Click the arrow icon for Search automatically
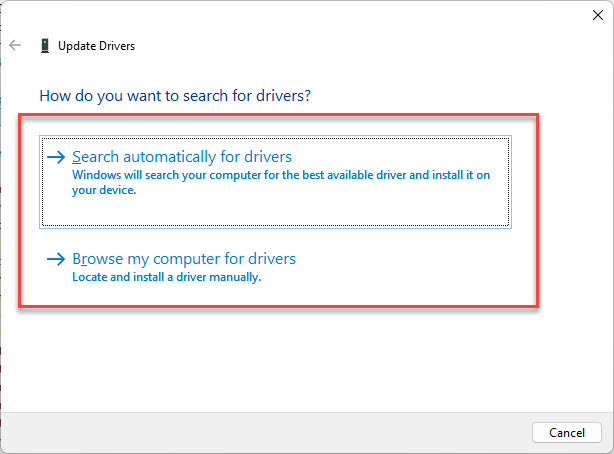This screenshot has height=454, width=614. (56, 157)
